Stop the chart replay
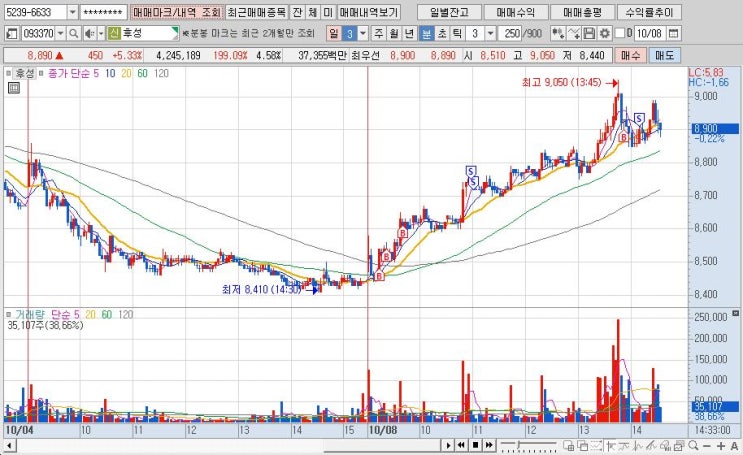This screenshot has width=743, height=455. tap(475, 446)
